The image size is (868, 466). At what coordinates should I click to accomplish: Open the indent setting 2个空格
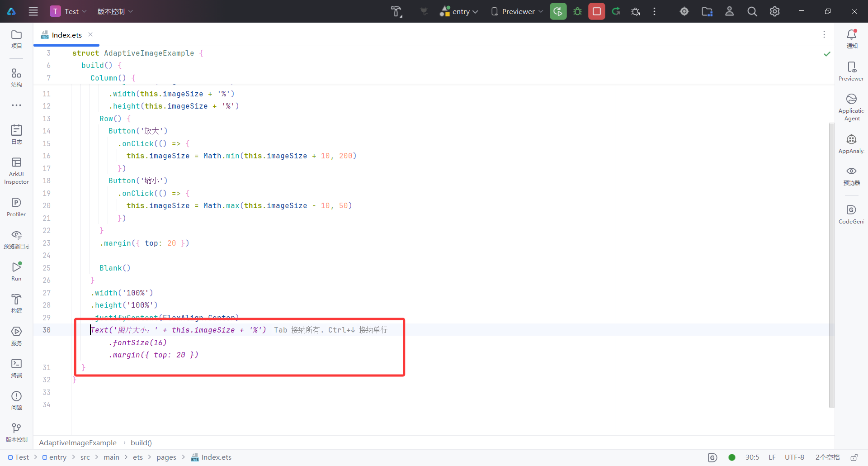(x=827, y=457)
